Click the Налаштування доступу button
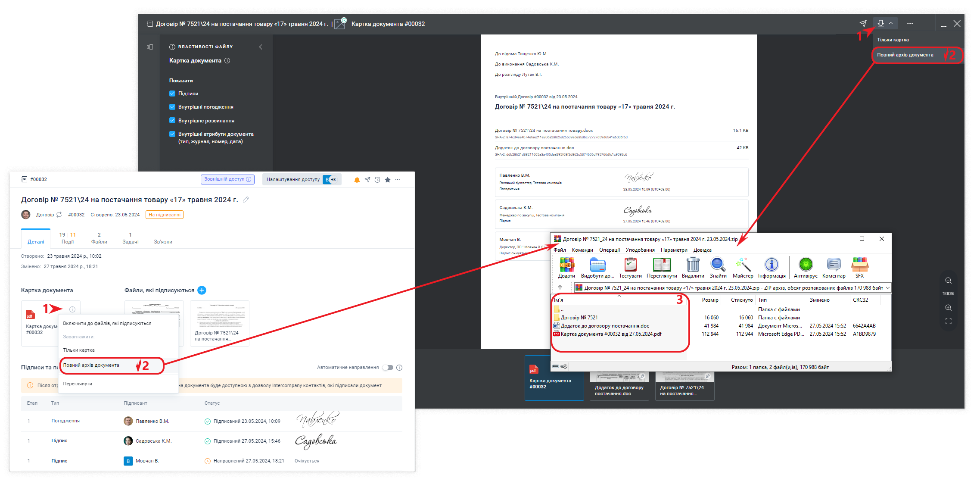 (x=293, y=179)
